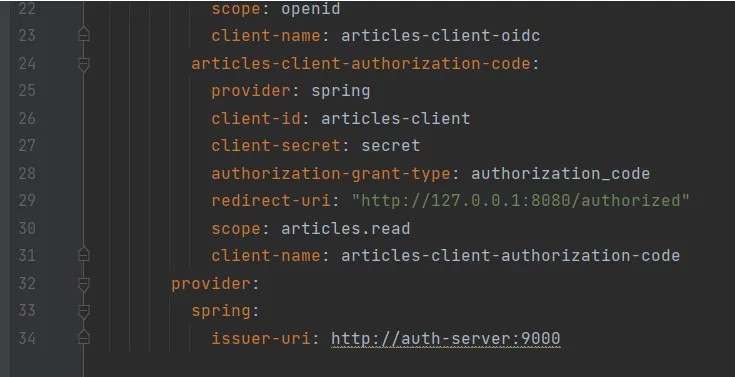The width and height of the screenshot is (735, 377).
Task: Click 'provider:' key on line 32
Action: pos(215,284)
